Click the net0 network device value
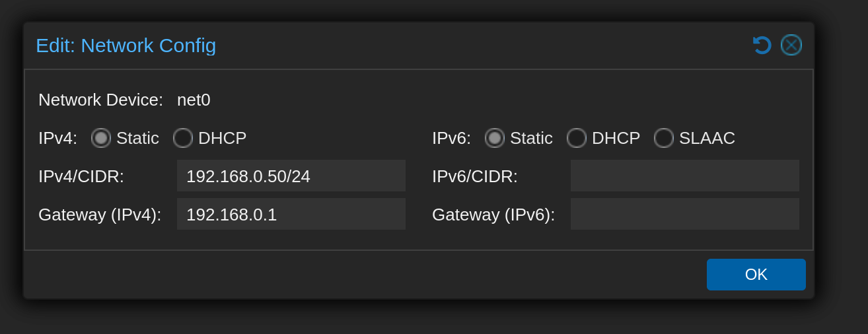868x334 pixels. coord(194,100)
